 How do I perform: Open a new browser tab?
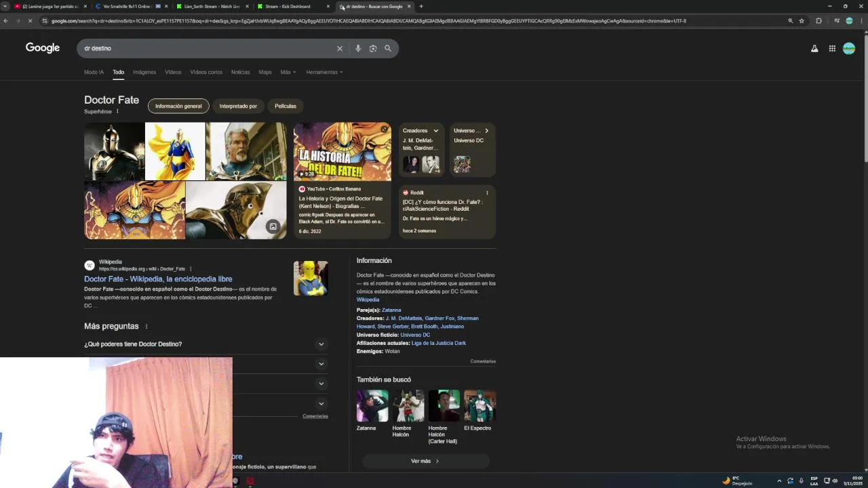(x=421, y=6)
